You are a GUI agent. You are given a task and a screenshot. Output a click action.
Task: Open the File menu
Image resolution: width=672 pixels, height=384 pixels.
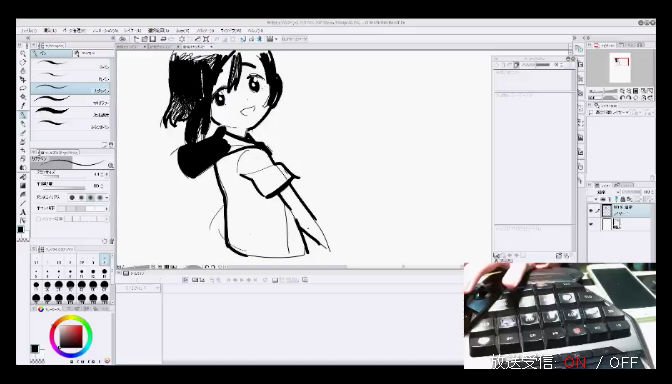point(29,30)
